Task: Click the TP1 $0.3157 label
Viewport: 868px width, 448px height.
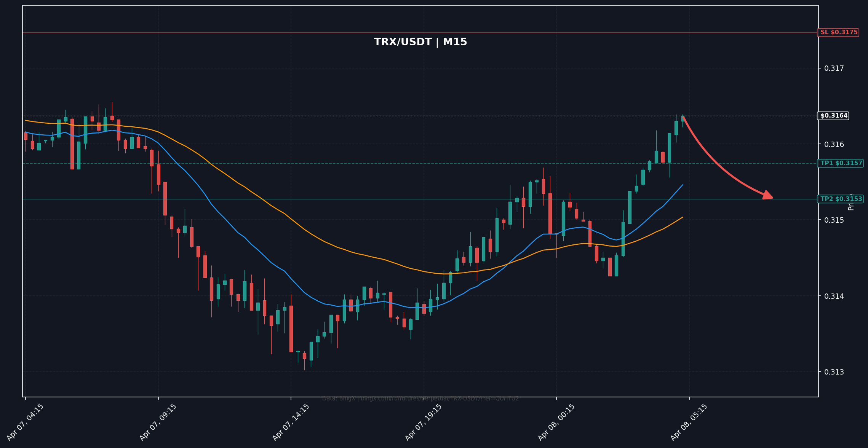Action: [x=841, y=163]
